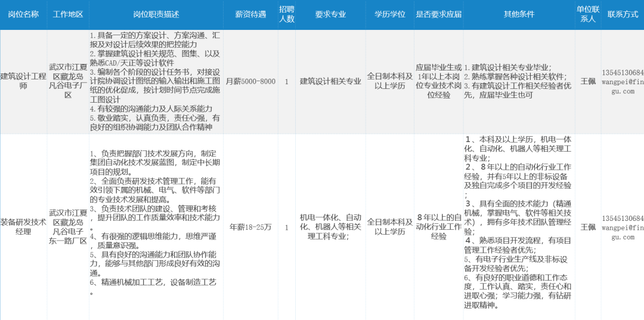The width and height of the screenshot is (644, 320).
Task: Click the 招聘人数 header cell
Action: pos(287,14)
